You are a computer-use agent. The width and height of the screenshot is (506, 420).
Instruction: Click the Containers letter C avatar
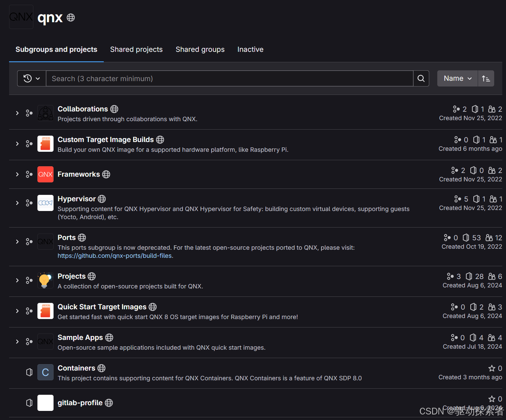(45, 372)
